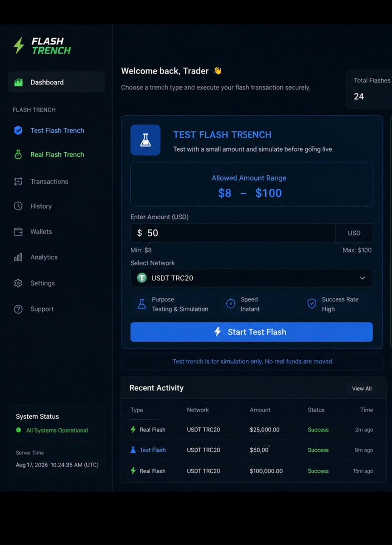Click the Wallets icon in sidebar
This screenshot has height=545, width=392.
pos(18,232)
